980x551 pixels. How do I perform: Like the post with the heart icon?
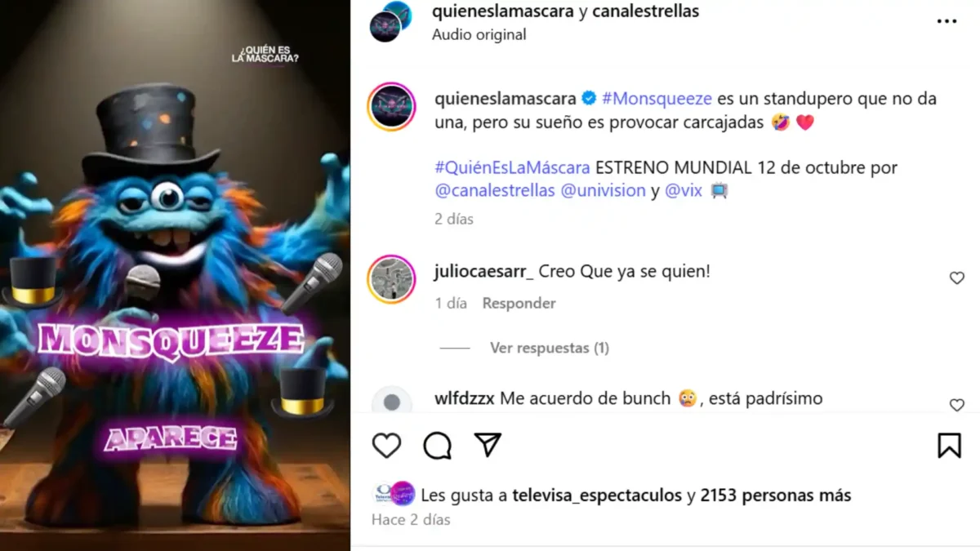[x=386, y=445]
